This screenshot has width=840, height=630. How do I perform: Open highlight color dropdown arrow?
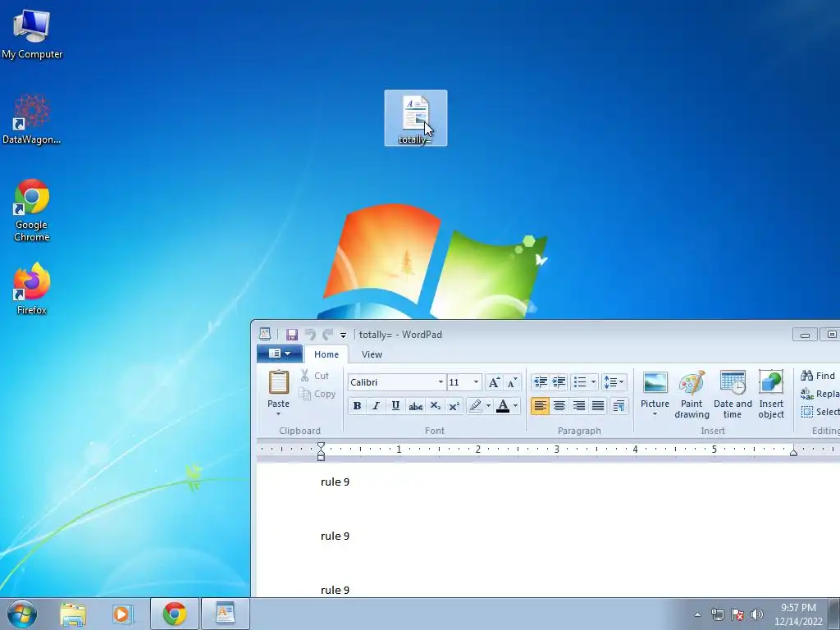[x=488, y=405]
